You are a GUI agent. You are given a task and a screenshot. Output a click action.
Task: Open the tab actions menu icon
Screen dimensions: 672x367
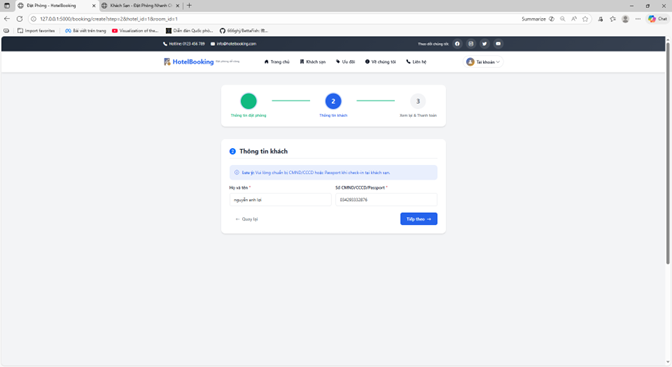(x=7, y=6)
